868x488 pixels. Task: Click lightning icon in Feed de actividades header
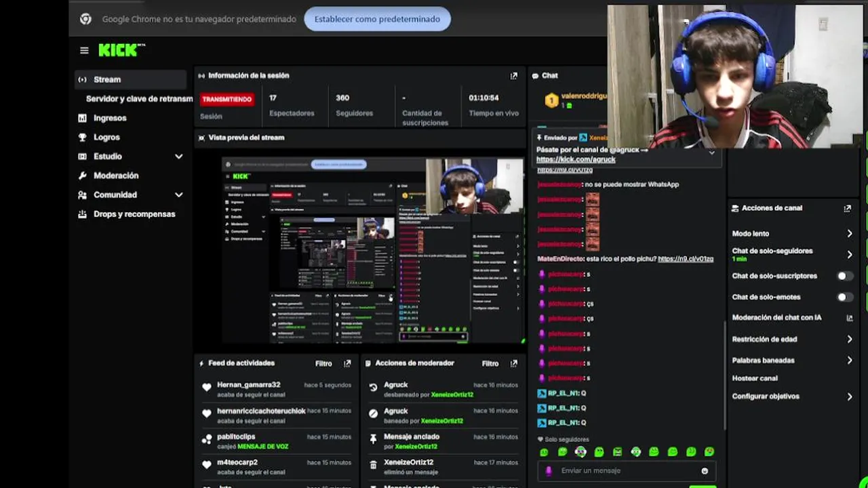201,363
